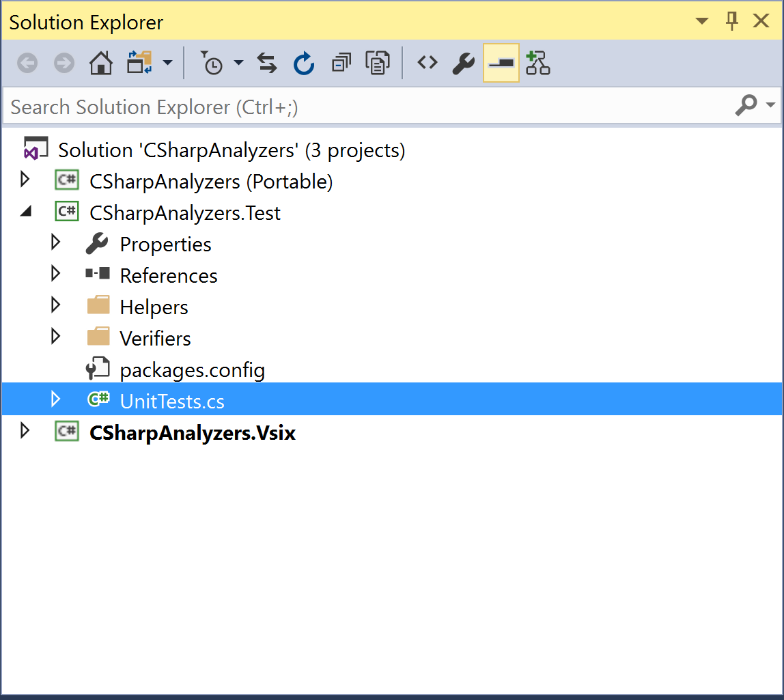Expand the References node

55,273
